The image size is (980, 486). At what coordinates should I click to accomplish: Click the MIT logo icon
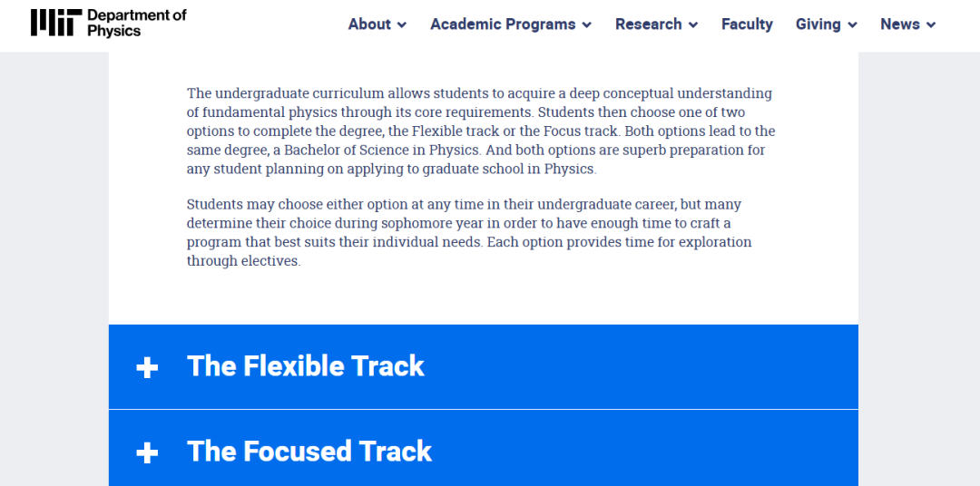[x=56, y=23]
